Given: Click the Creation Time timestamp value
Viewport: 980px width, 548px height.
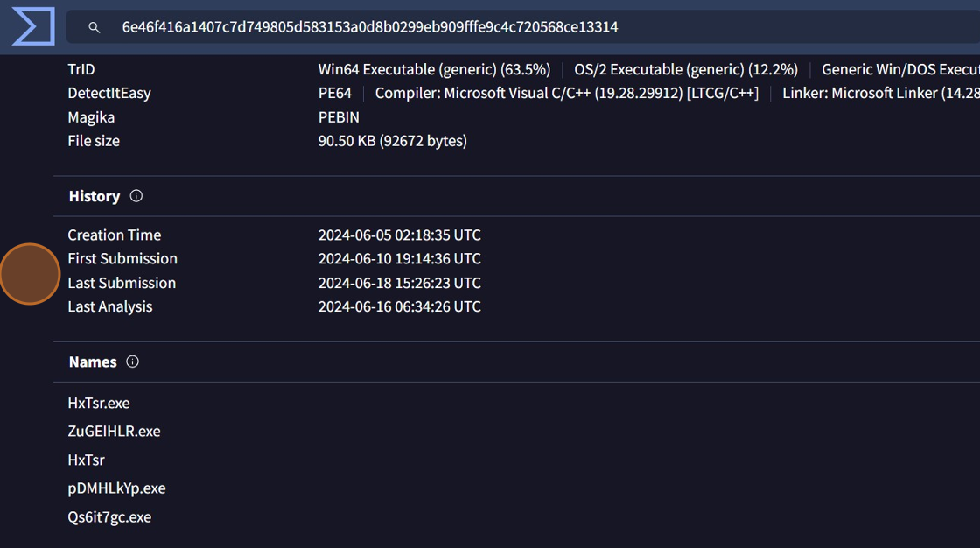Looking at the screenshot, I should (x=399, y=235).
